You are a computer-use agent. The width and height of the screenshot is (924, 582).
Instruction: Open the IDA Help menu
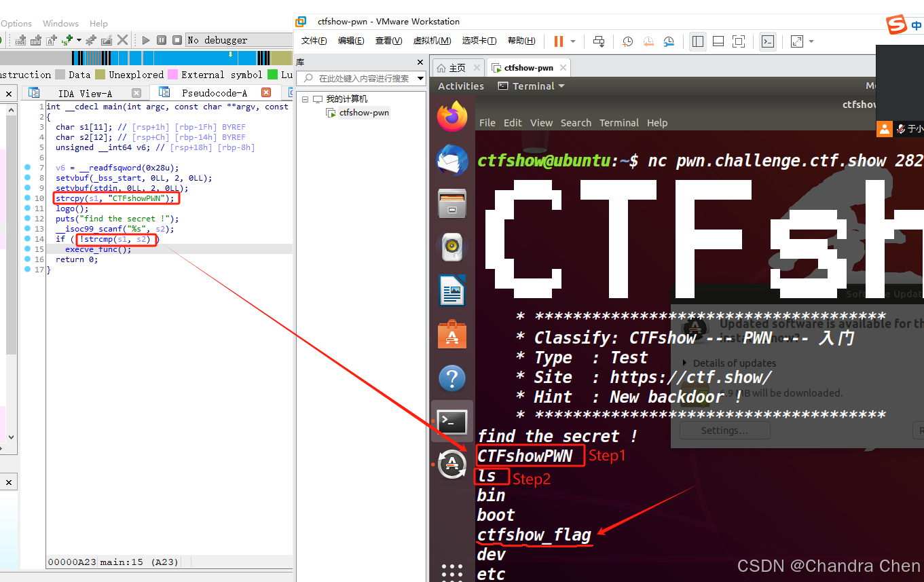pos(98,23)
